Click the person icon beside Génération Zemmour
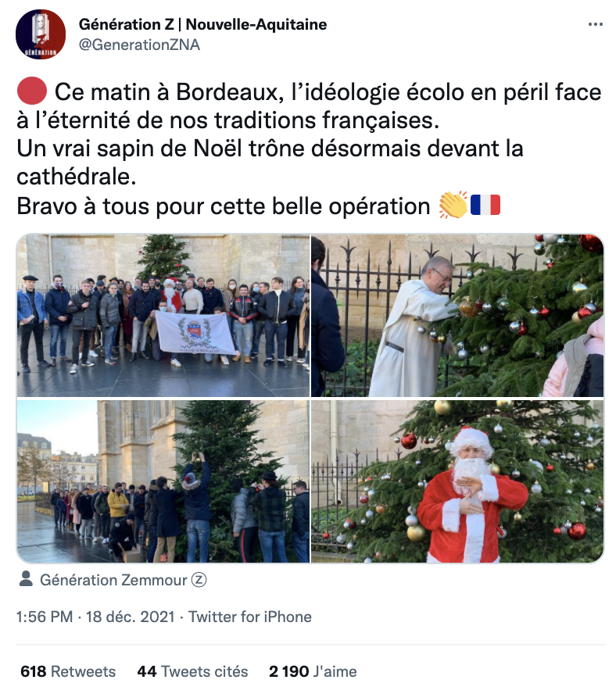This screenshot has width=616, height=694. 26,579
